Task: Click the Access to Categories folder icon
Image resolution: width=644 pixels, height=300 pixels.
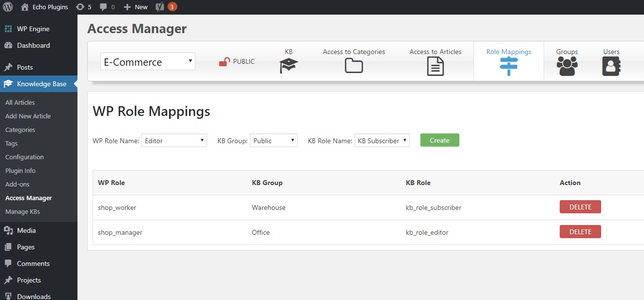Action: [x=354, y=65]
